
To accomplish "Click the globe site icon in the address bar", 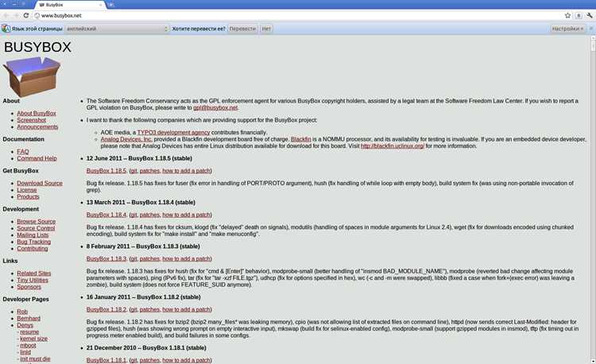I will pos(37,16).
